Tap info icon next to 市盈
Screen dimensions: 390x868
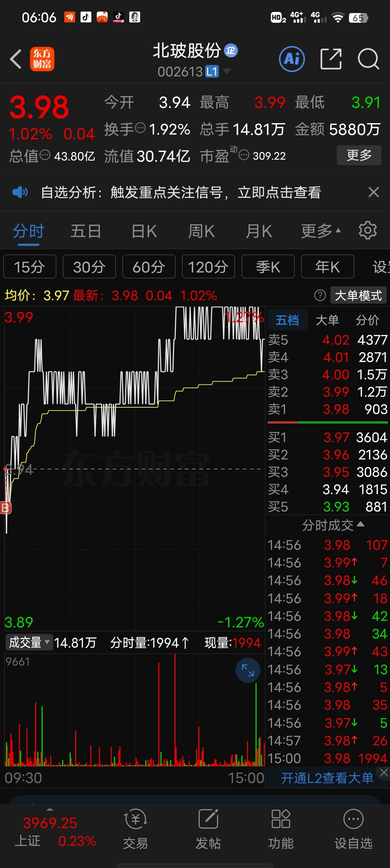(x=244, y=155)
